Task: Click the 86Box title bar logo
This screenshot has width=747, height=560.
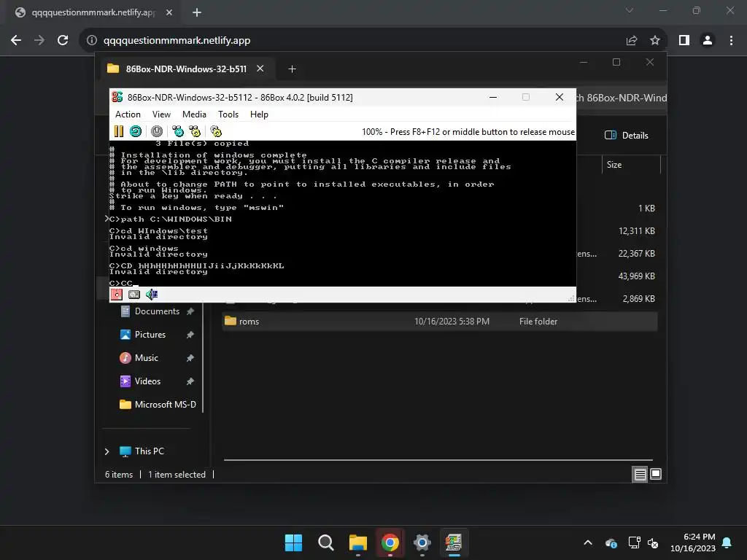Action: [117, 97]
